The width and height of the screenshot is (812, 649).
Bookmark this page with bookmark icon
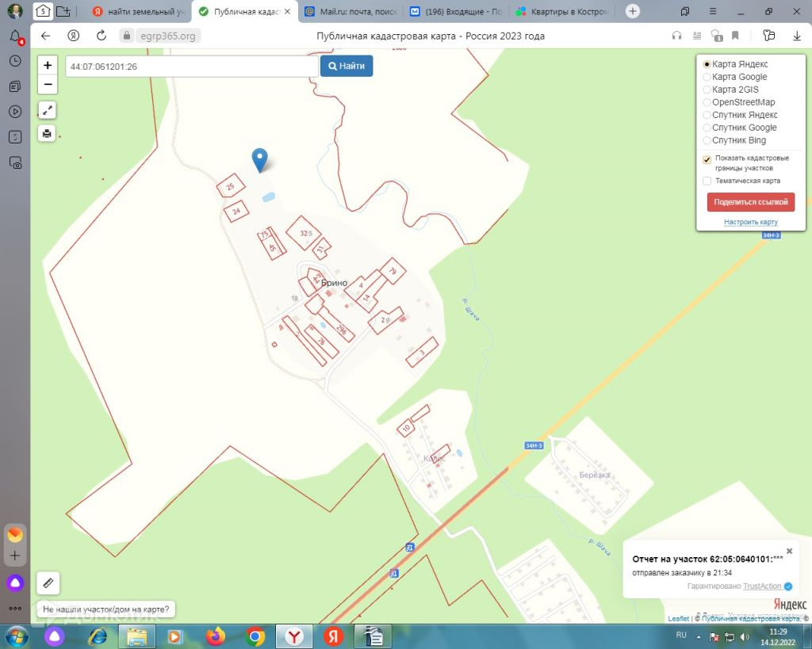pos(735,36)
